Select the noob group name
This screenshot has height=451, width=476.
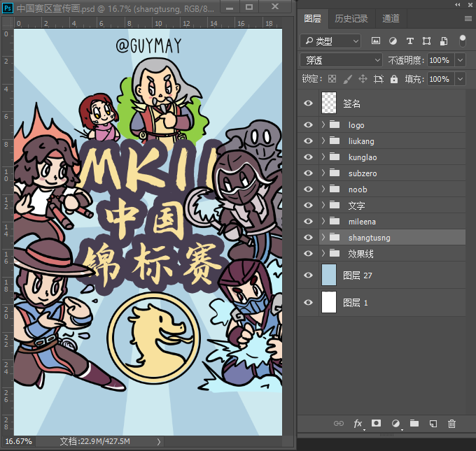tap(358, 189)
